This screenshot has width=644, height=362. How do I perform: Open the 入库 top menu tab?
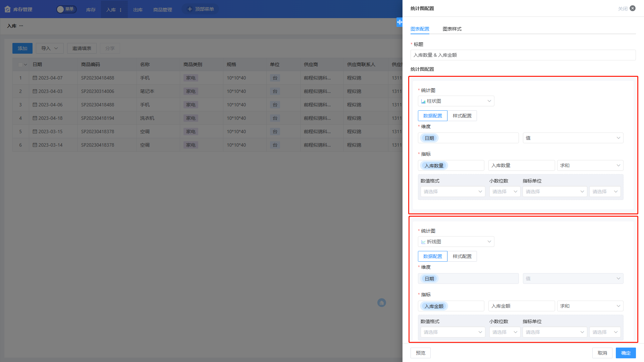pos(111,10)
